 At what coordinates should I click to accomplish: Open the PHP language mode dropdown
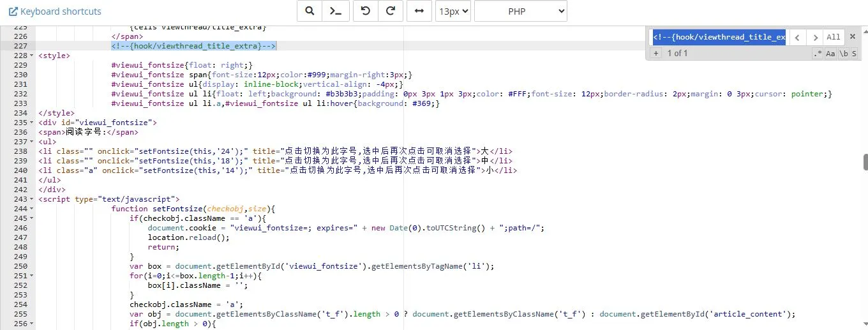(520, 11)
